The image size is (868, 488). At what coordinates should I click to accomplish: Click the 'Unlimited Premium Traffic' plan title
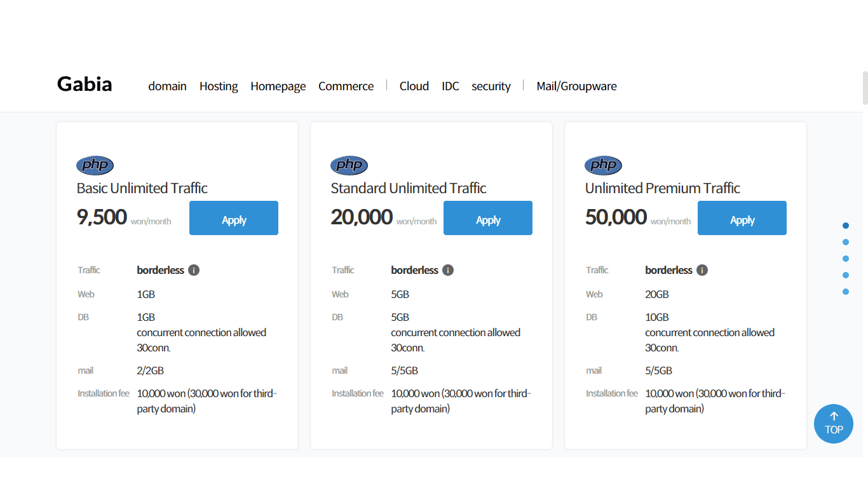click(x=663, y=188)
